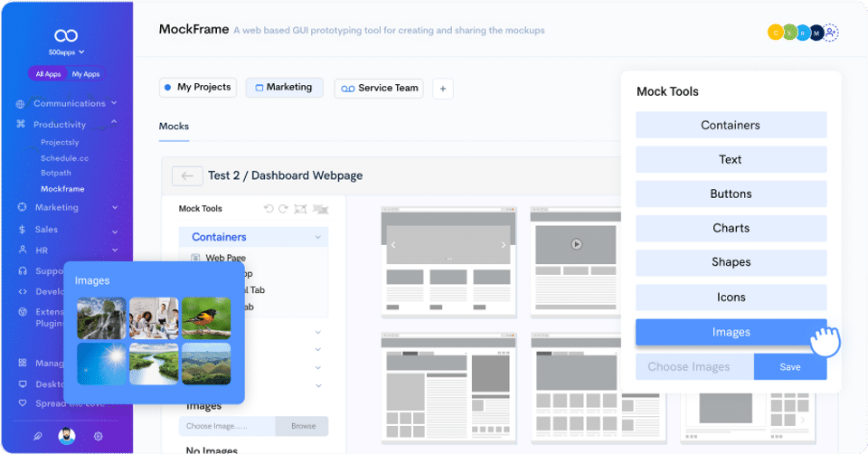Collapse the Productivity section chevron
The height and width of the screenshot is (454, 868).
pos(114,121)
